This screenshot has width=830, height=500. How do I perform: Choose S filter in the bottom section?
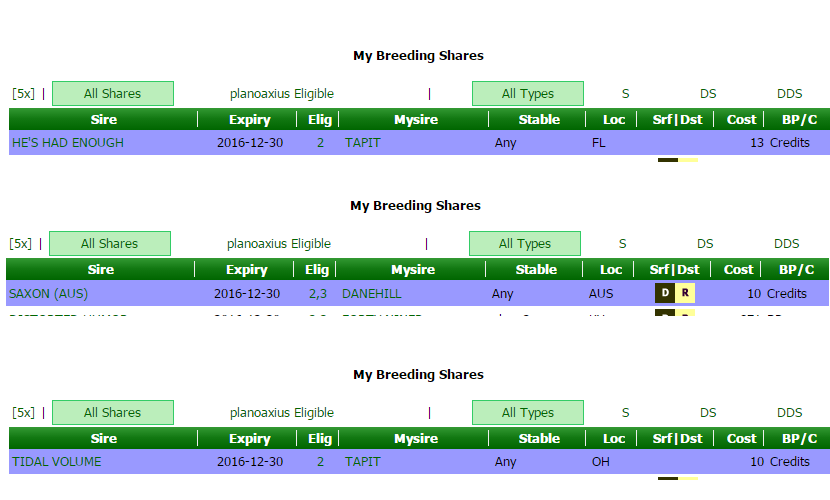(625, 413)
